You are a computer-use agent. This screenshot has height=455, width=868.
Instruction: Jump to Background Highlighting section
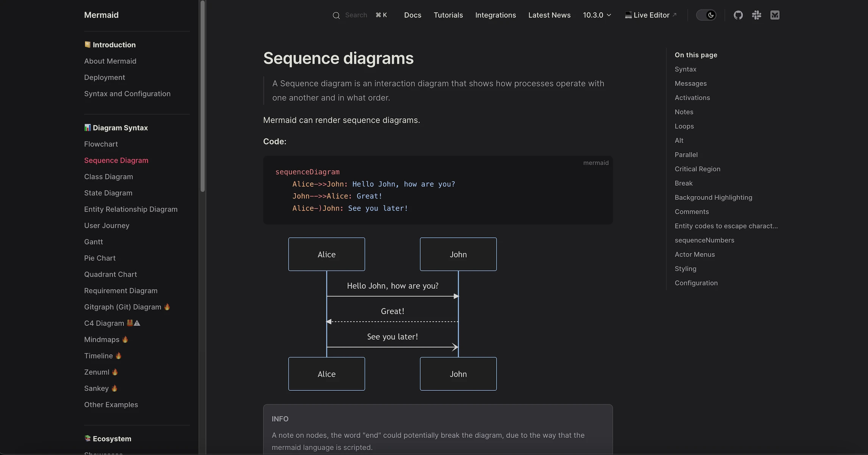[x=713, y=198]
